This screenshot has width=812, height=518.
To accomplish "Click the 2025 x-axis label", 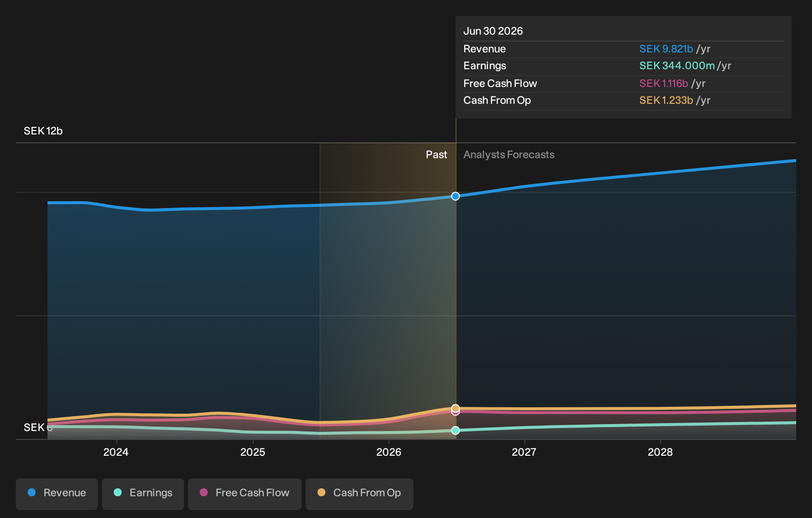I will [x=253, y=452].
